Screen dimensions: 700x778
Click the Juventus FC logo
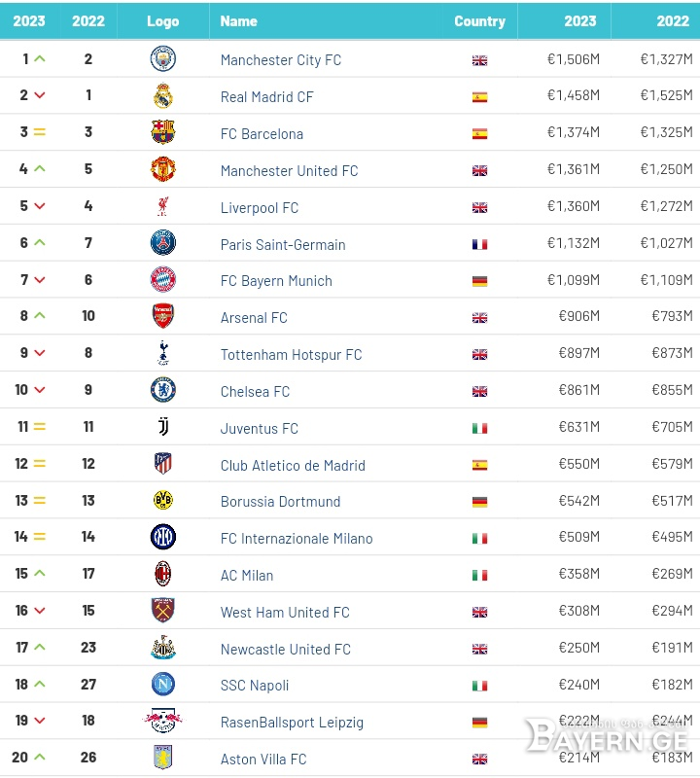click(163, 426)
